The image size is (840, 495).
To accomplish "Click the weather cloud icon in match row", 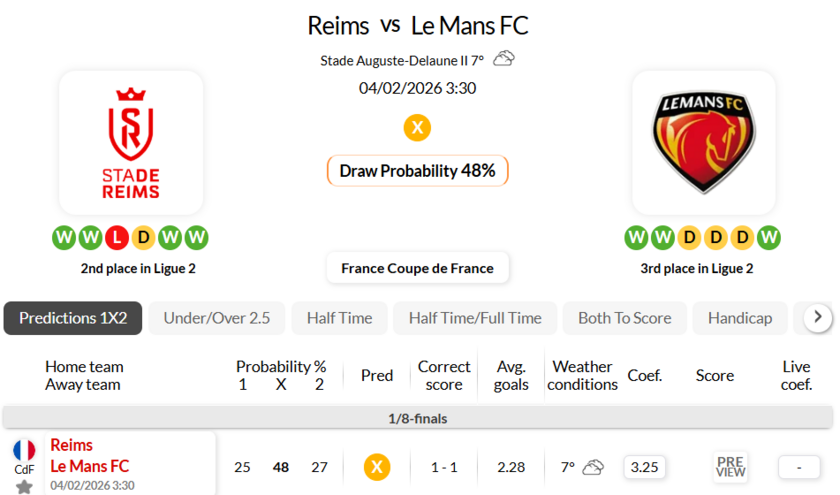I will coord(593,467).
